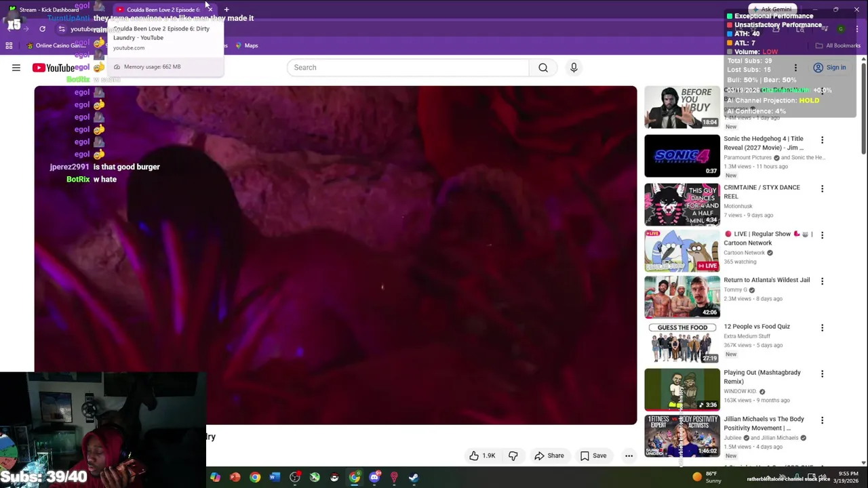
Task: Launch Microsoft Word from the taskbar
Action: [x=275, y=477]
